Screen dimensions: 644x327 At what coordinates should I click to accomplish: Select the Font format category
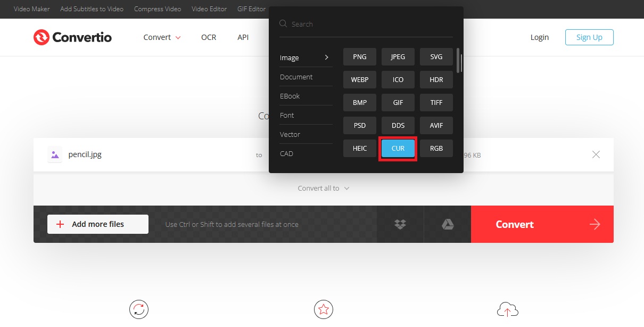click(x=306, y=115)
